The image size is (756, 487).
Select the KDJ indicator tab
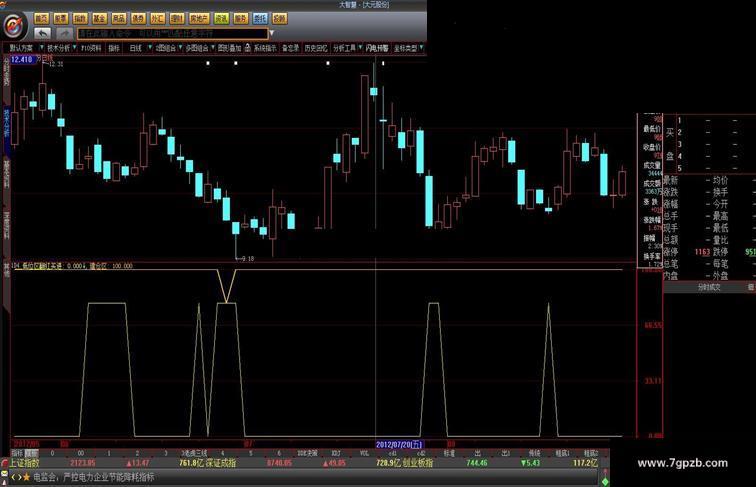[x=336, y=453]
